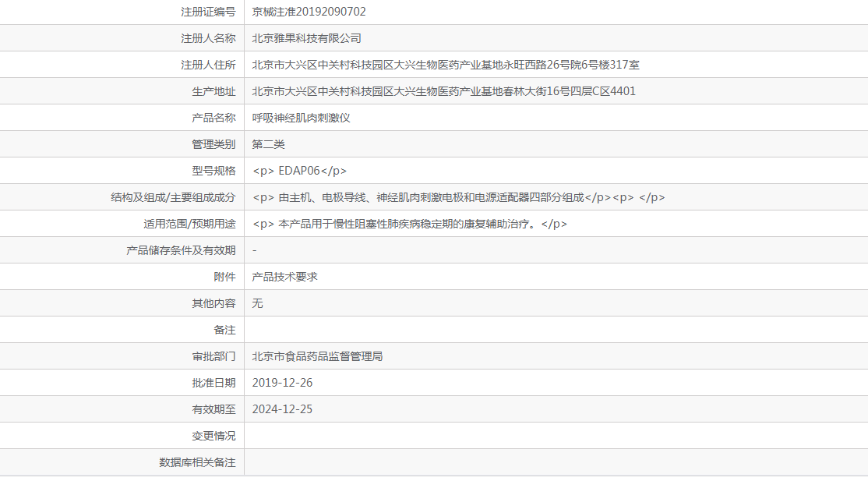Viewport: 868px width, 481px height.
Task: Open the 产品技术要求 attachment
Action: point(284,277)
